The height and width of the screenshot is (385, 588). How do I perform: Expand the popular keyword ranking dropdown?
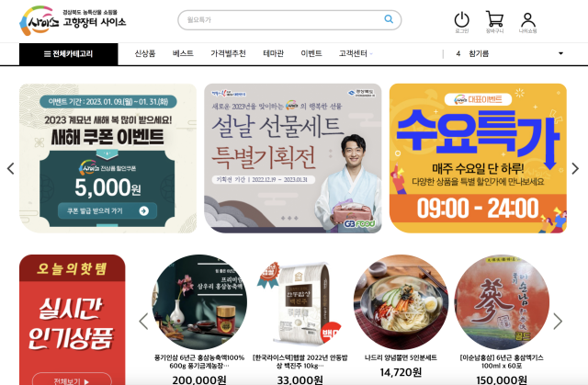click(560, 53)
